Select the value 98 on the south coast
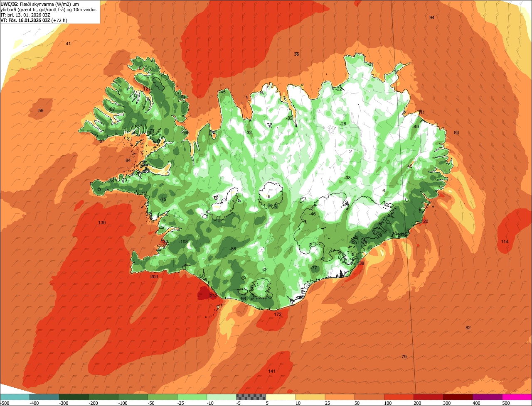Viewport: 532px width, 406px height. click(x=244, y=298)
